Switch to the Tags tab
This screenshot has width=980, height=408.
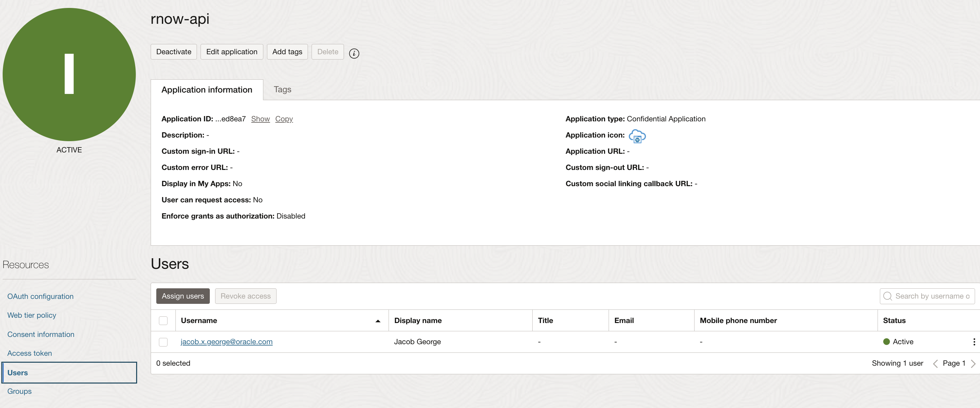[282, 90]
